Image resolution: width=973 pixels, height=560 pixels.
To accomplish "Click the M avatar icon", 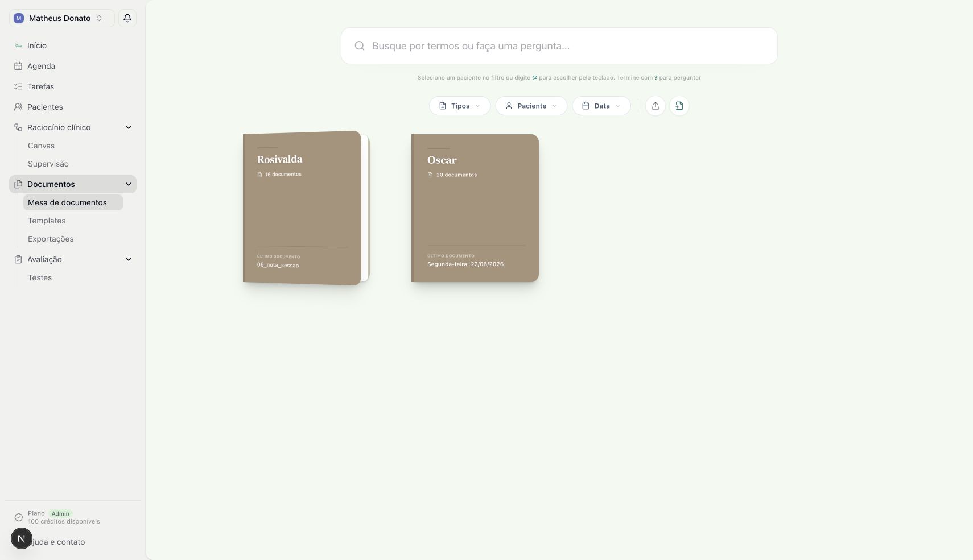I will pyautogui.click(x=19, y=18).
